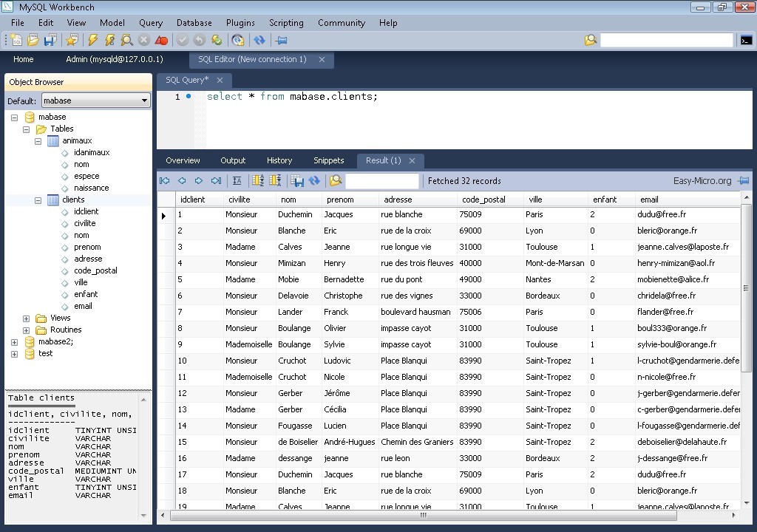Refresh with blue arrows in main toolbar

(x=259, y=40)
